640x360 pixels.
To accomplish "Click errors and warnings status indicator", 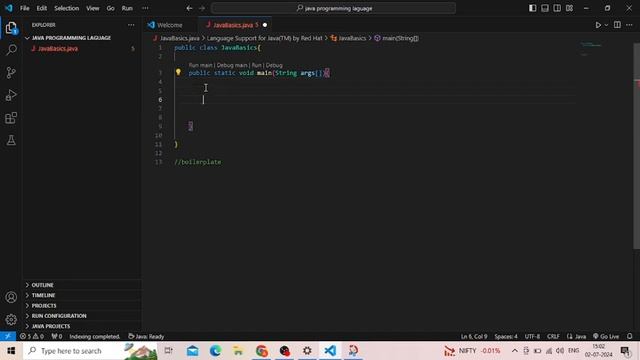I will click(32, 336).
